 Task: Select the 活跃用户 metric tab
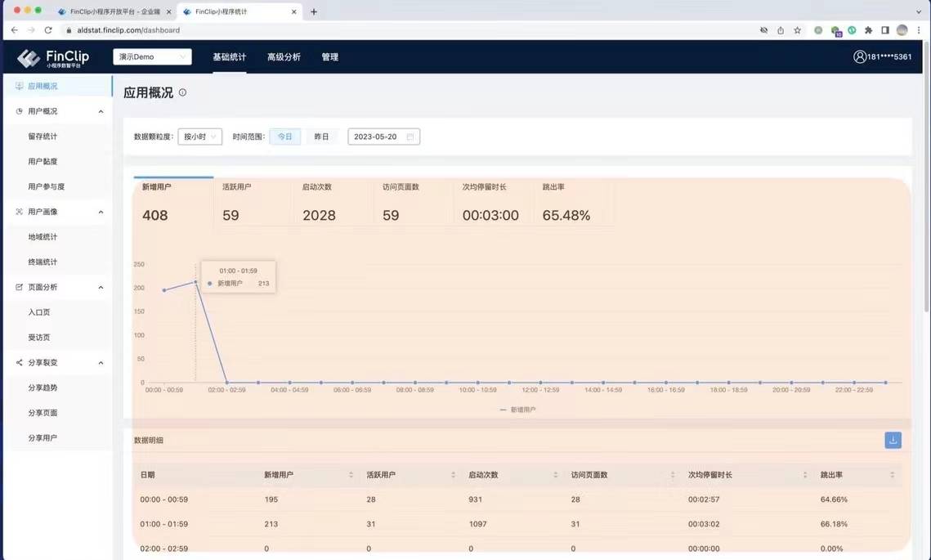pos(253,202)
